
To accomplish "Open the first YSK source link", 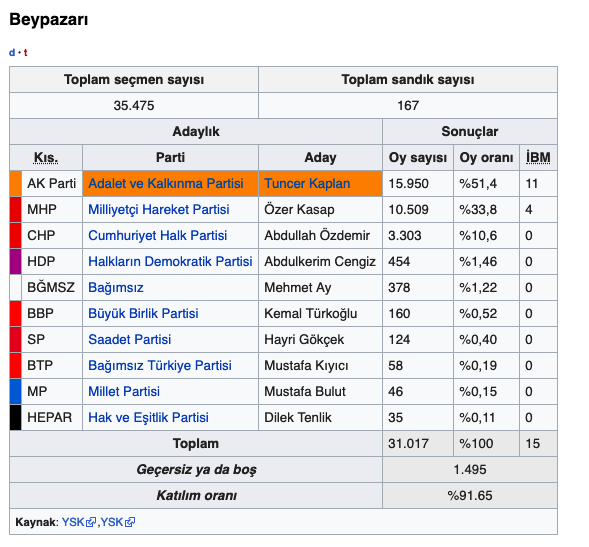I will [x=73, y=522].
